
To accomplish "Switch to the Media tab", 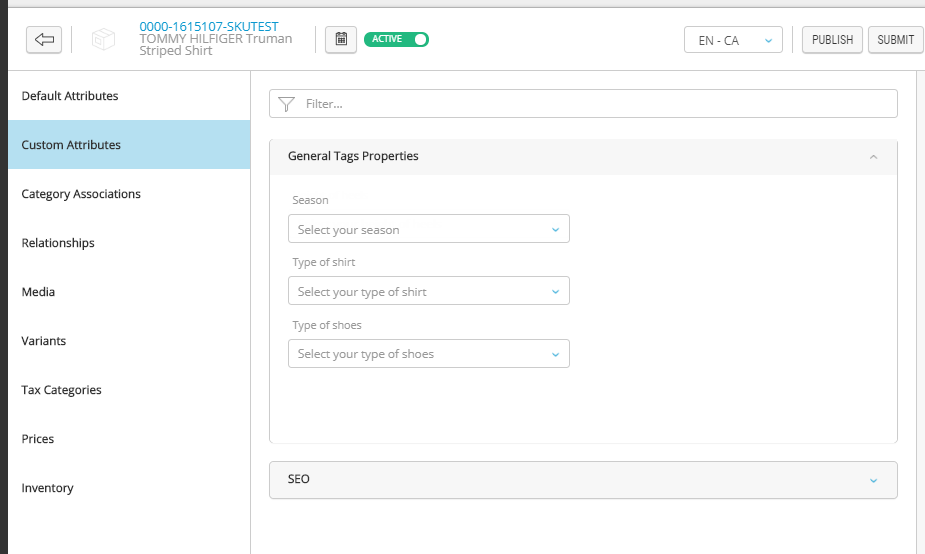I will (x=38, y=292).
